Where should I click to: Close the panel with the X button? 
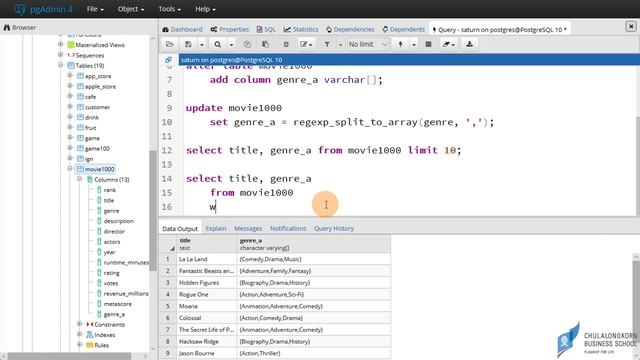631,27
